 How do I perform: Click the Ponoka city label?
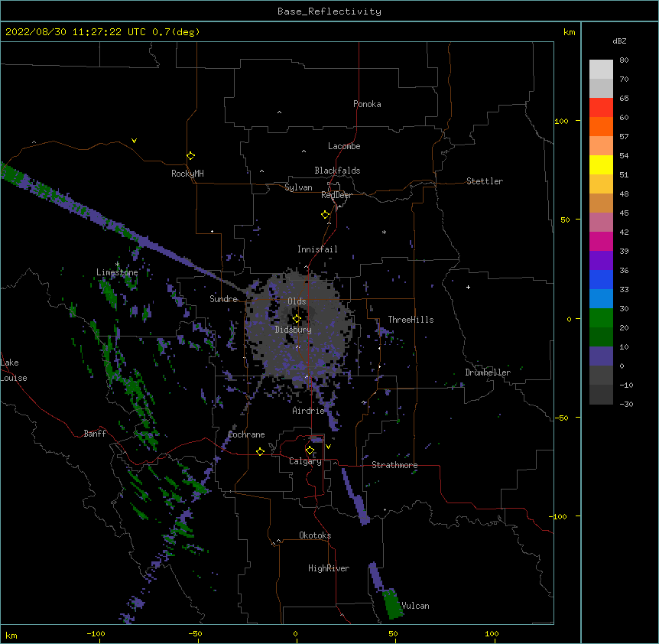[367, 104]
